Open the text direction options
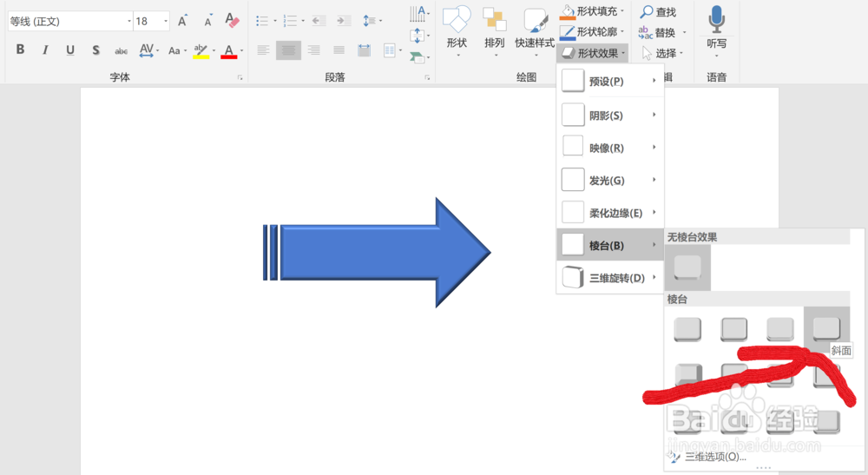 click(x=419, y=13)
